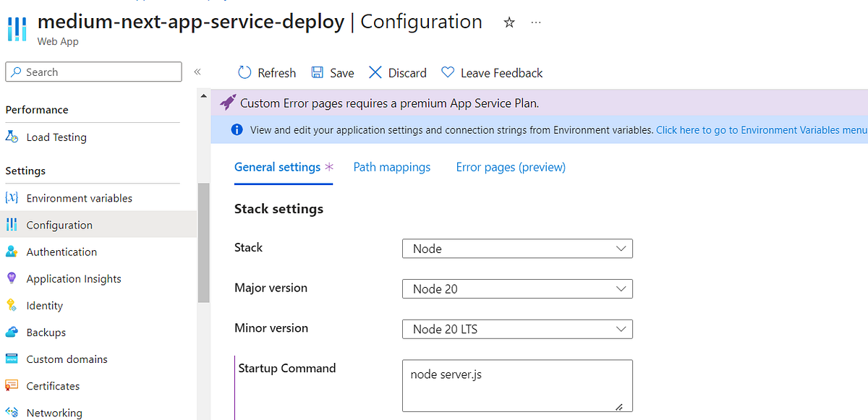
Task: Click the Environment variables icon
Action: pos(12,197)
